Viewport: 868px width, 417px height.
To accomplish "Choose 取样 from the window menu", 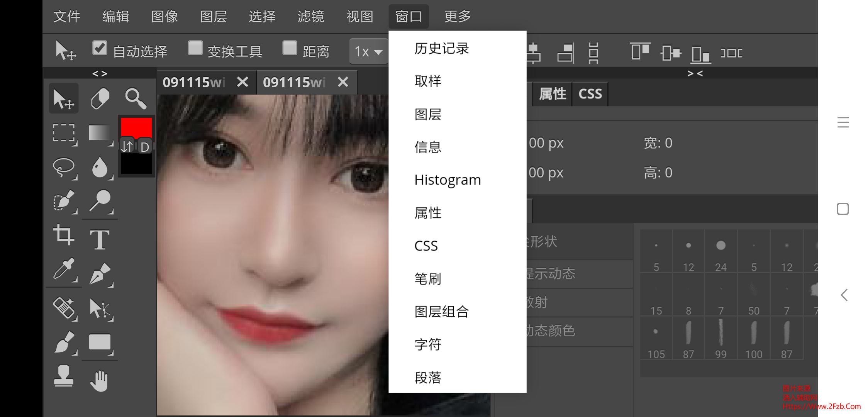I will [x=458, y=81].
